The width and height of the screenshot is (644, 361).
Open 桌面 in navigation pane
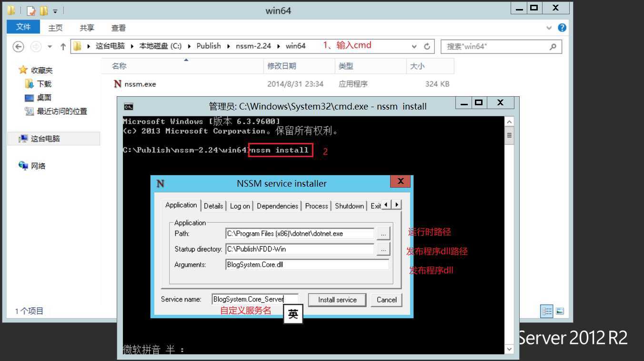coord(44,98)
